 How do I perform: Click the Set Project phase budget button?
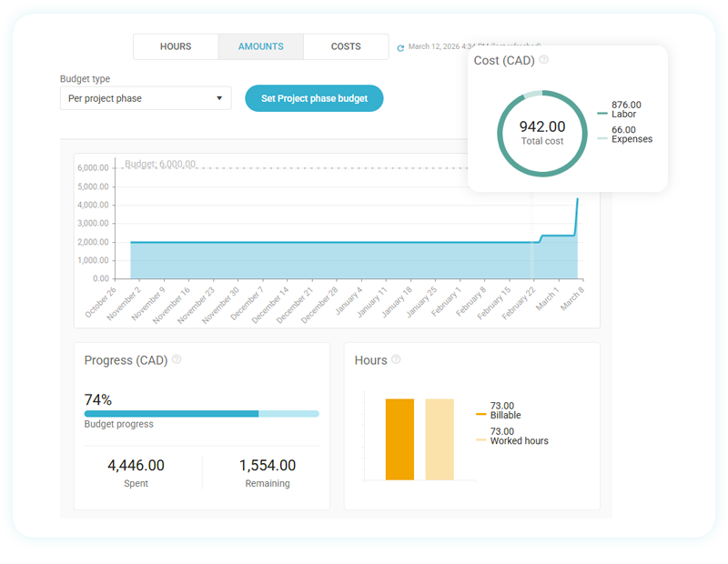[314, 98]
